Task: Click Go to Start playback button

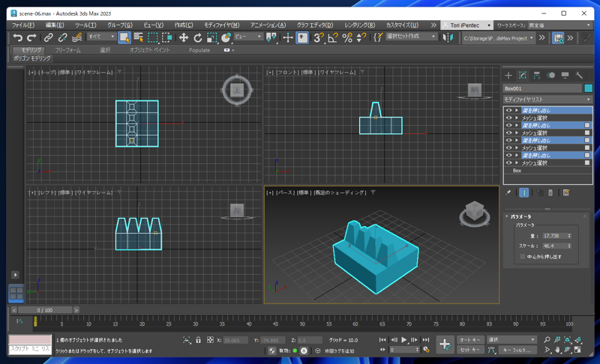Action: pos(382,339)
